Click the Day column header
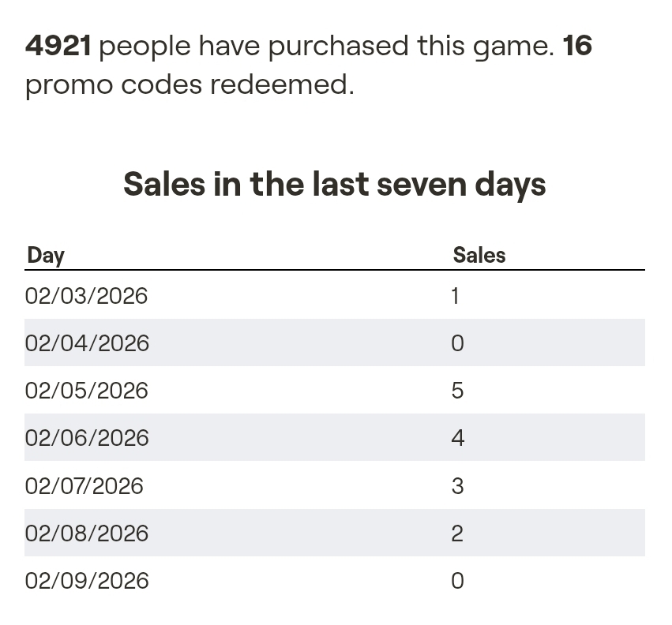The height and width of the screenshot is (625, 672). pyautogui.click(x=46, y=255)
